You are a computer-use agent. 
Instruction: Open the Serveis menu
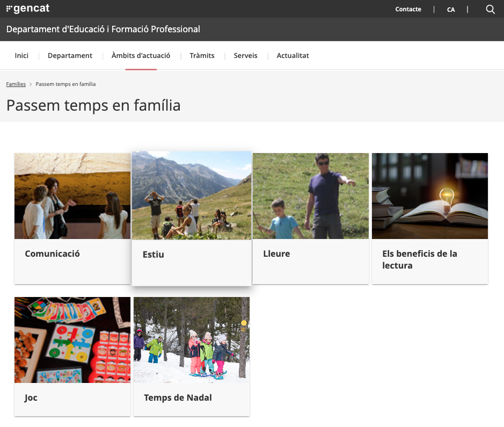[245, 55]
